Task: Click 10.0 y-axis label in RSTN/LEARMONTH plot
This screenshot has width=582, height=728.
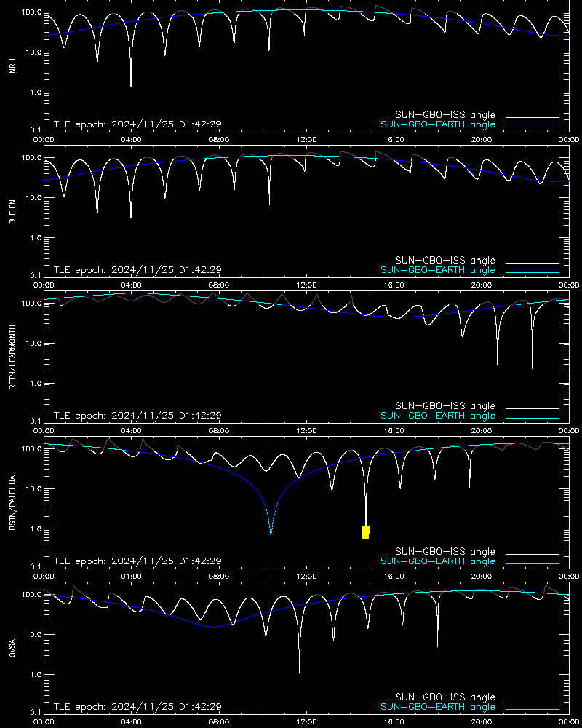Action: tap(33, 343)
